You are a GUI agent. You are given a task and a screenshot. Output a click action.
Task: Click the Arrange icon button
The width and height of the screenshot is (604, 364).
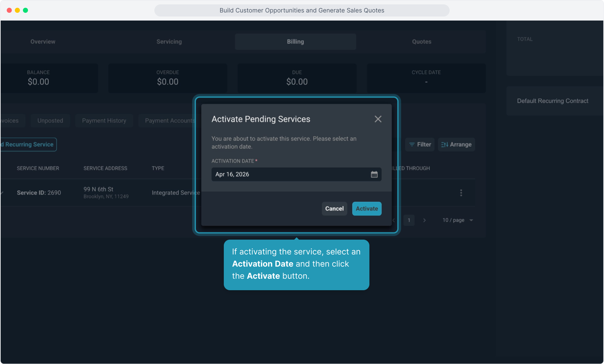coord(456,145)
